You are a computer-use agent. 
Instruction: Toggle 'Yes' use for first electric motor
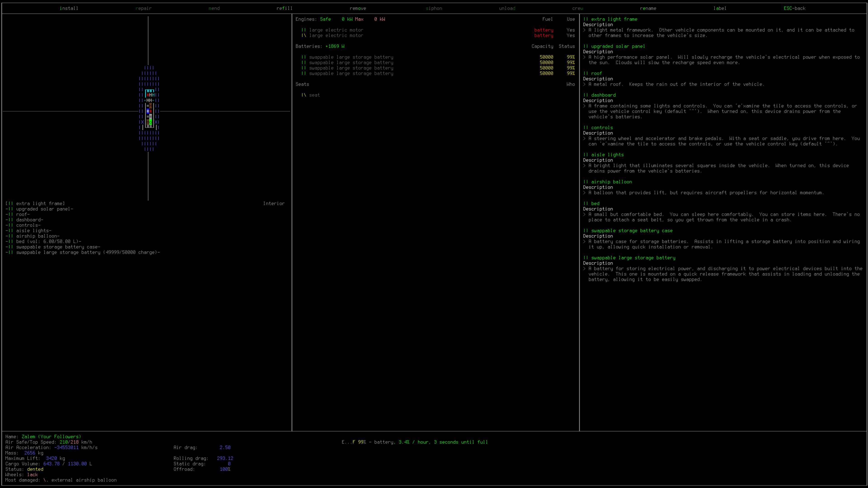point(571,30)
